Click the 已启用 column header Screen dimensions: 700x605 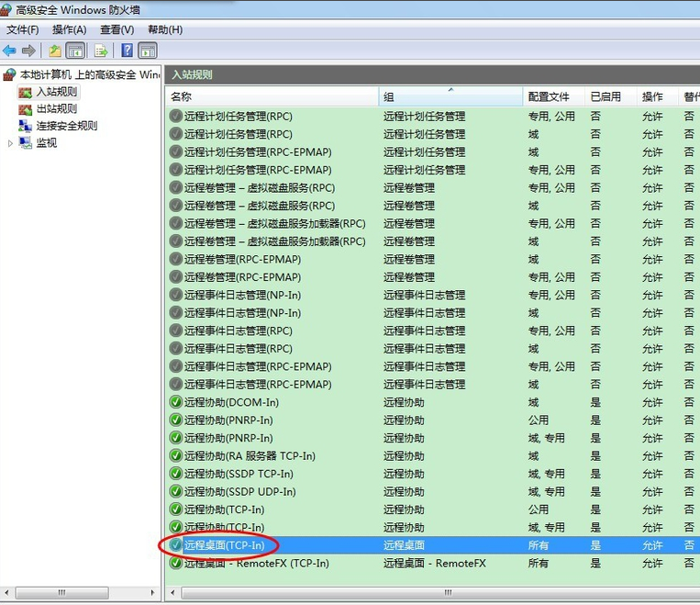pyautogui.click(x=606, y=96)
